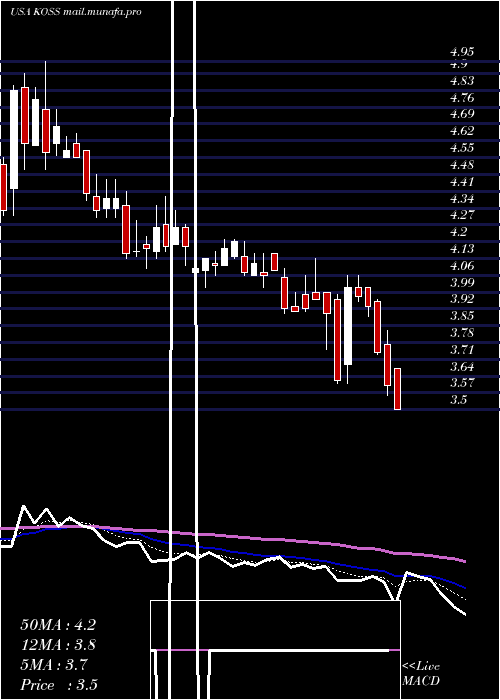Click the 4.83 price axis label
The height and width of the screenshot is (700, 500).
[x=462, y=81]
